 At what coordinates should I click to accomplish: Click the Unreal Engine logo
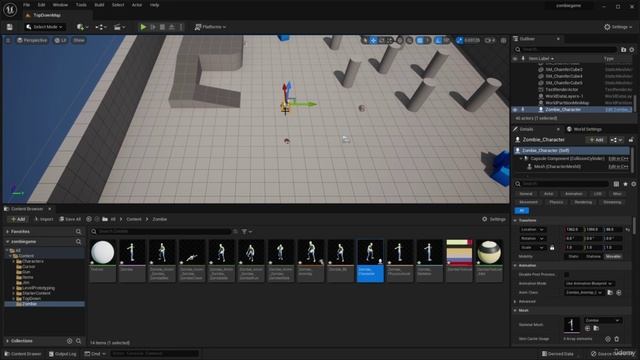click(10, 9)
